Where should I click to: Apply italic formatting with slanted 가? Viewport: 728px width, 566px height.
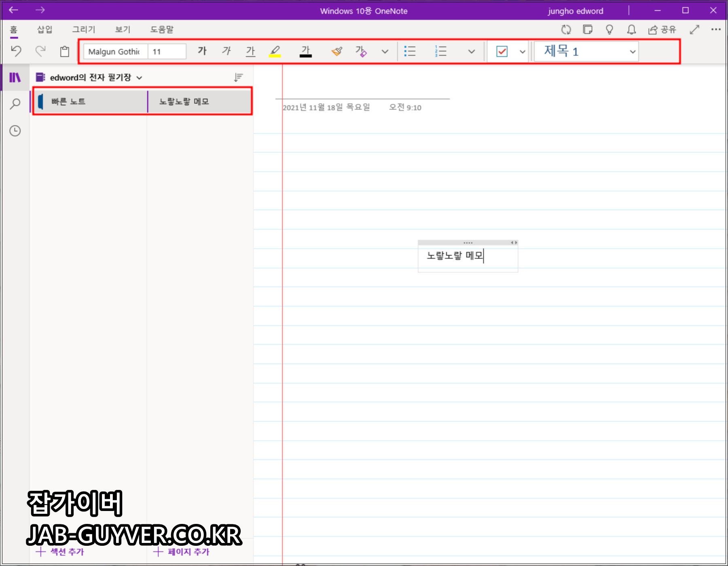(x=226, y=51)
